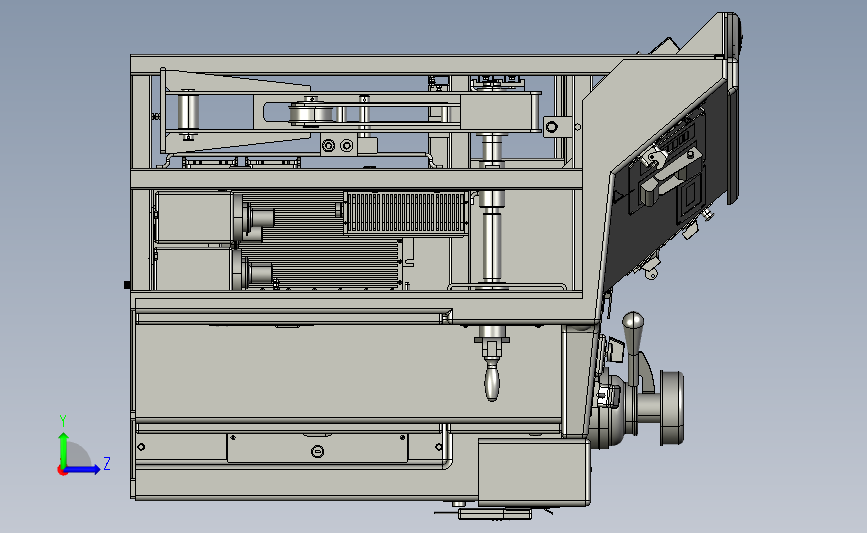Select the ribbed vent grille panel
This screenshot has height=533, width=867.
tap(406, 213)
